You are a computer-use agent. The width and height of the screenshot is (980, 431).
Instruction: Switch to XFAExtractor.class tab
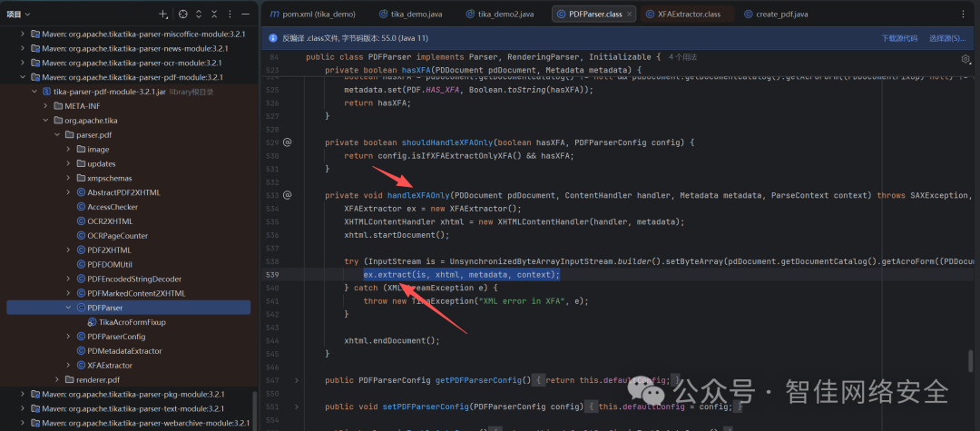coord(682,14)
